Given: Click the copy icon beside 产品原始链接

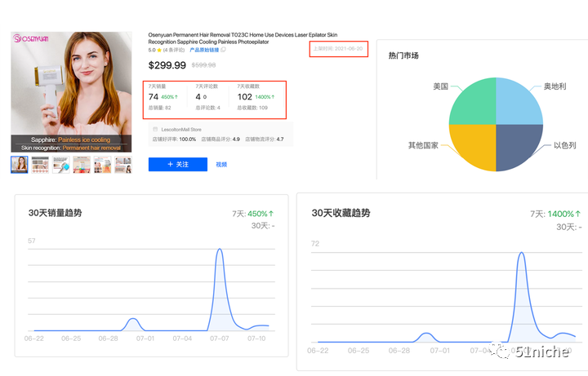Looking at the screenshot, I should pyautogui.click(x=223, y=50).
